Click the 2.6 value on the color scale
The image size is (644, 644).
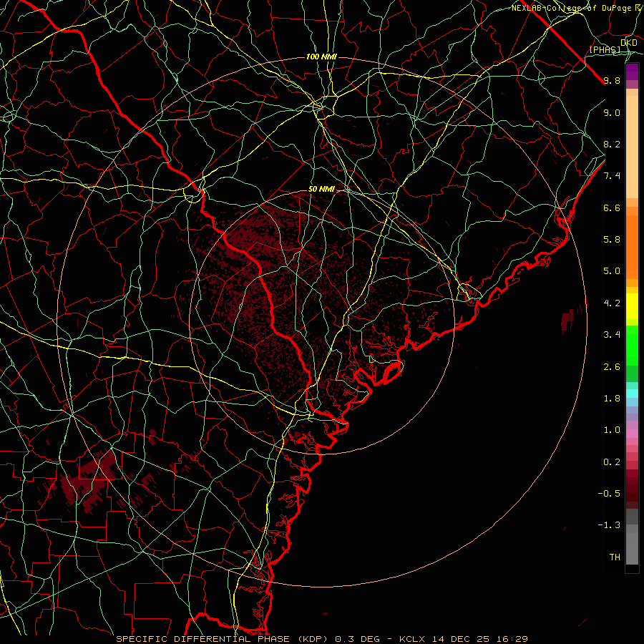612,367
